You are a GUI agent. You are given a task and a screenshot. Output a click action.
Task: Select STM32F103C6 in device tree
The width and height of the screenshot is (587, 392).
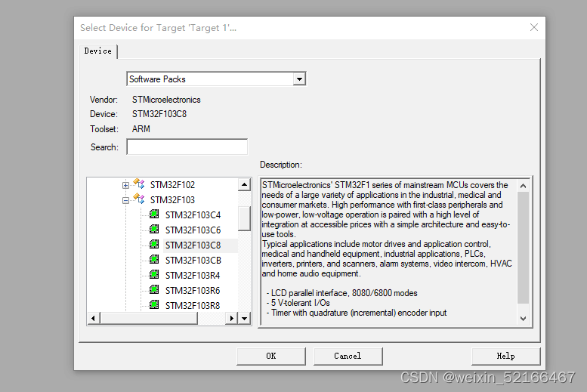(x=193, y=230)
